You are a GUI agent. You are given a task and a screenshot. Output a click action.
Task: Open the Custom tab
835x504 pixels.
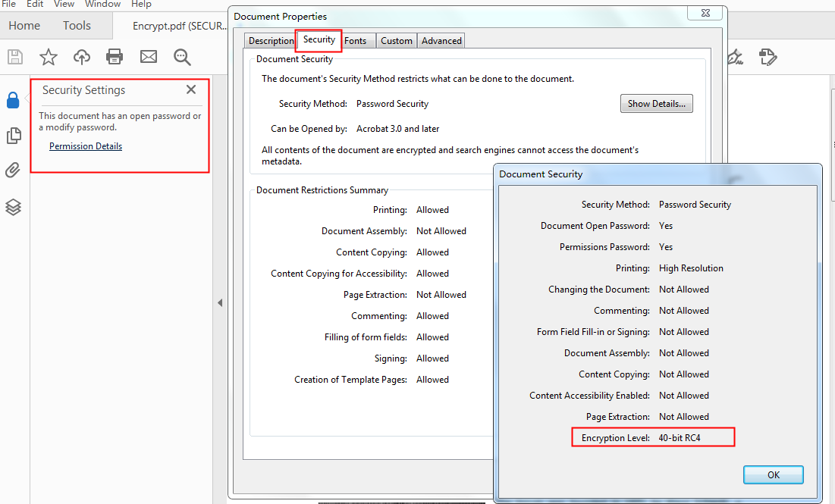click(x=396, y=41)
